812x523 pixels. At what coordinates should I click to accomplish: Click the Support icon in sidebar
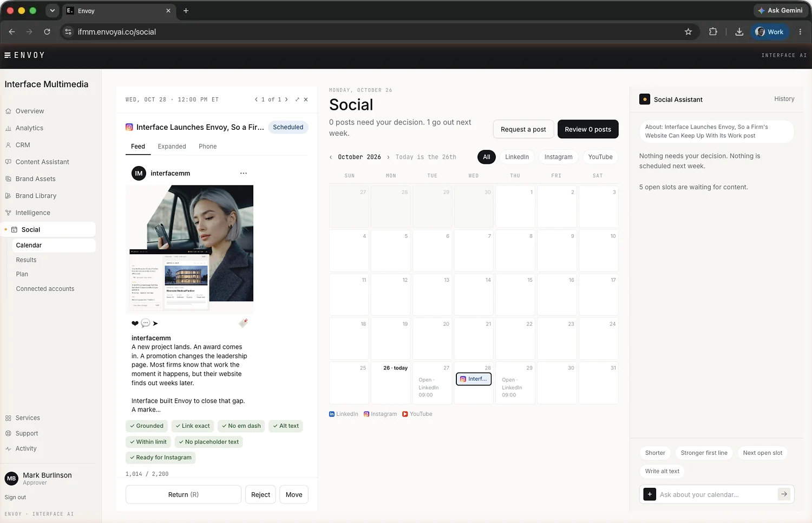tap(8, 434)
